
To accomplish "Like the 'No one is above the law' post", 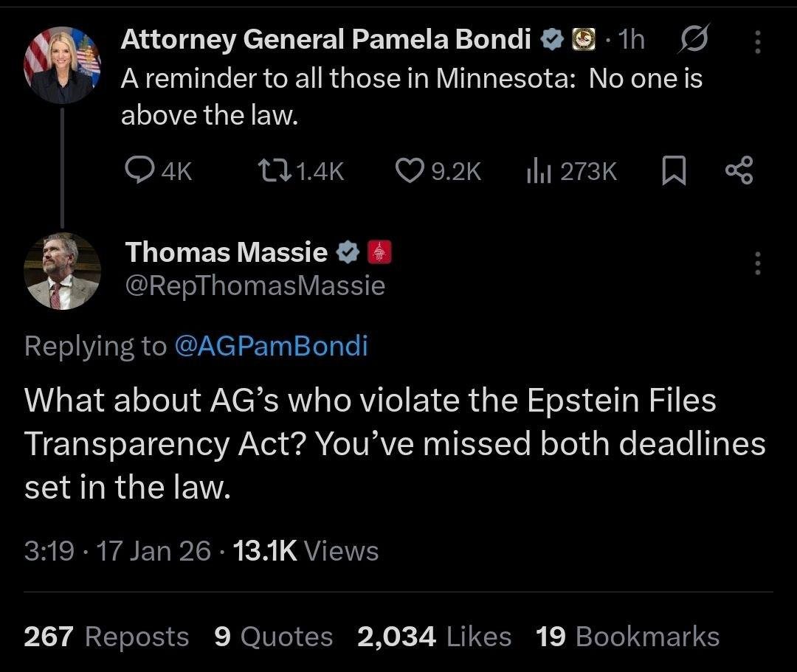I will coord(407,172).
